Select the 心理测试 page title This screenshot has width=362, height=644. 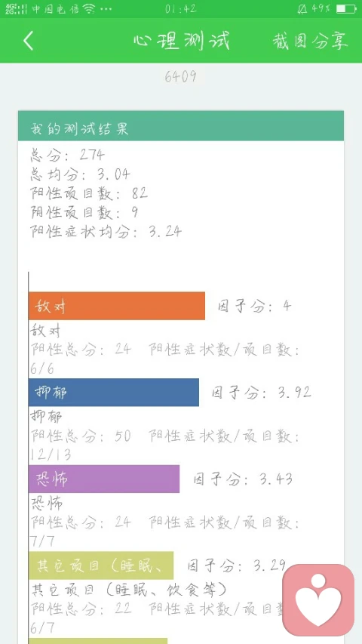click(182, 41)
